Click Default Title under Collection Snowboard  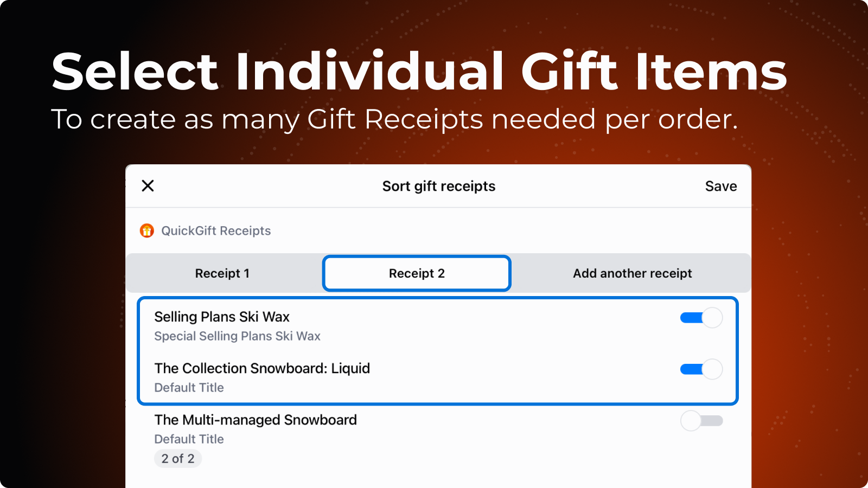pos(189,388)
